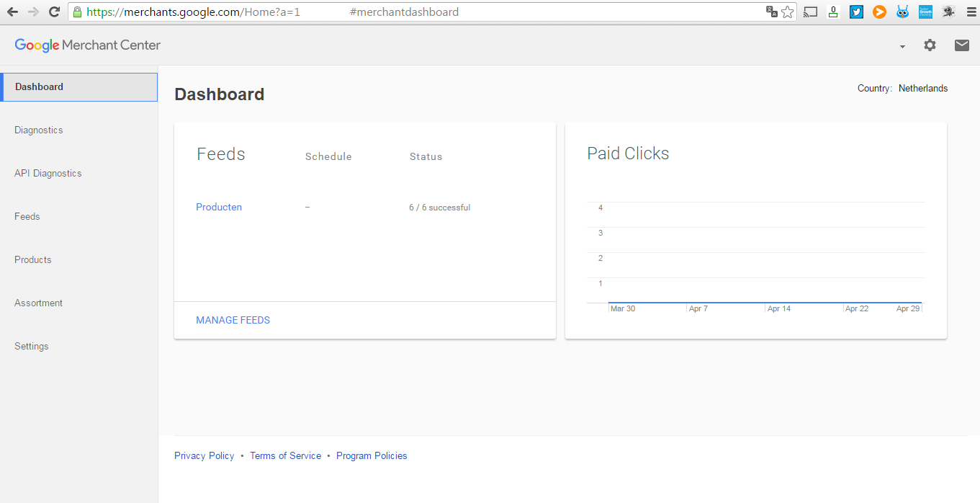This screenshot has height=503, width=980.
Task: Expand the account dropdown arrow beside gear
Action: [902, 47]
